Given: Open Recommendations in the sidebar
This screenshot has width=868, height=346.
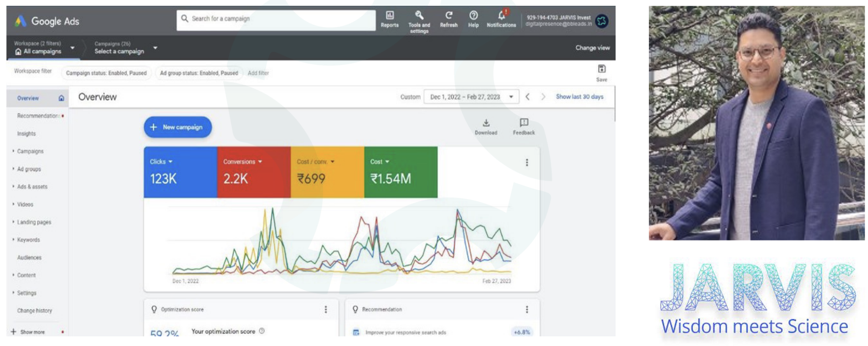Looking at the screenshot, I should (39, 116).
